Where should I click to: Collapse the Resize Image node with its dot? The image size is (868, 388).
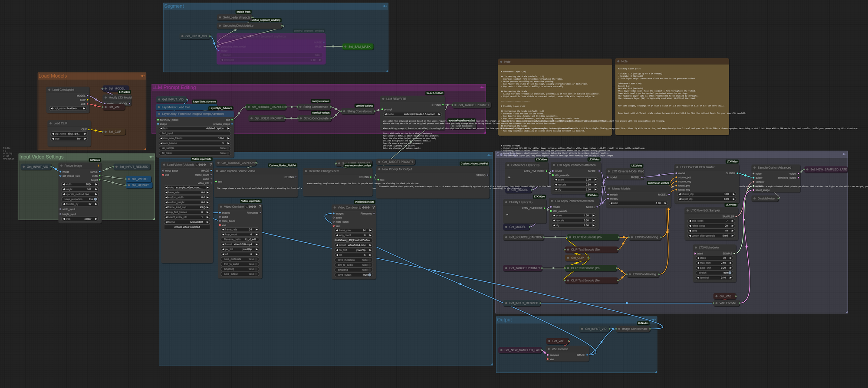coord(62,166)
